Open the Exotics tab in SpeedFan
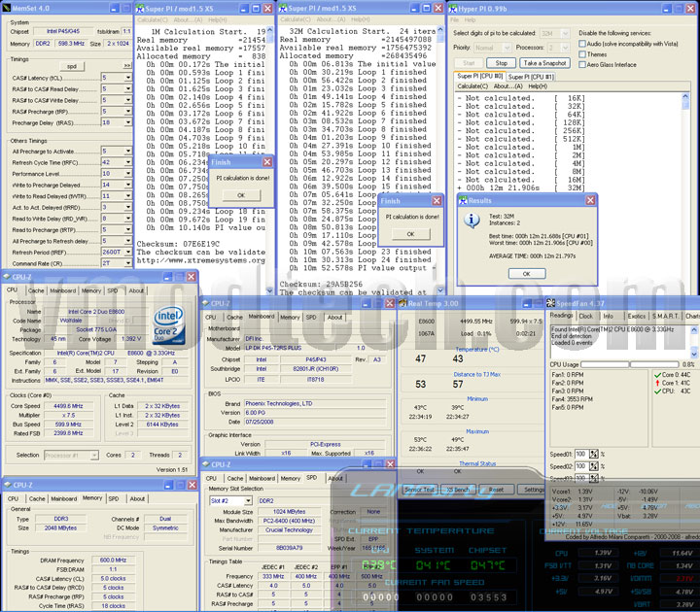The width and height of the screenshot is (700, 612). click(636, 316)
